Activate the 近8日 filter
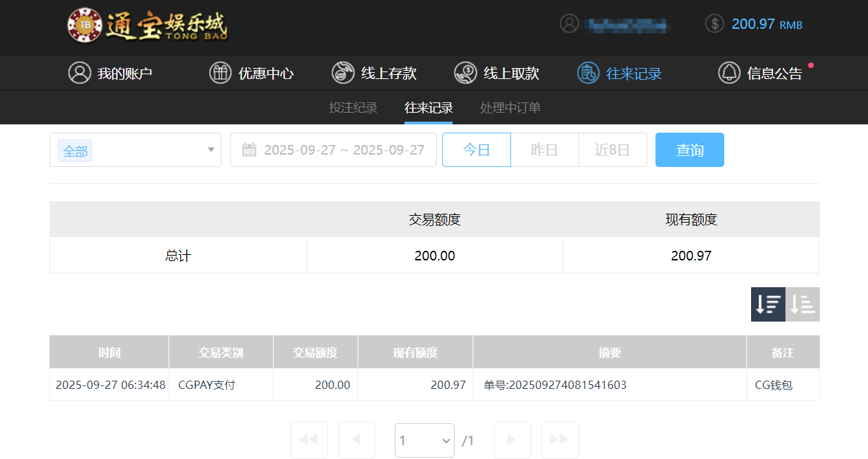This screenshot has height=459, width=868. point(612,149)
